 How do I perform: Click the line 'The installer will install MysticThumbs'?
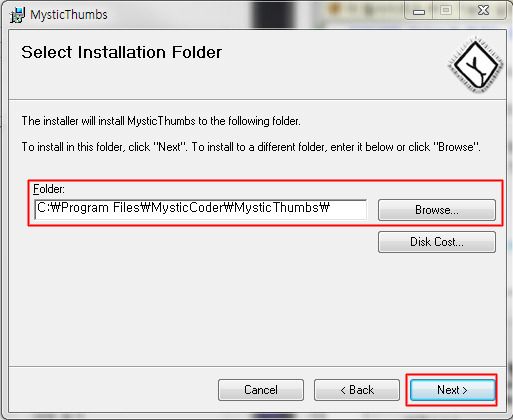click(161, 121)
